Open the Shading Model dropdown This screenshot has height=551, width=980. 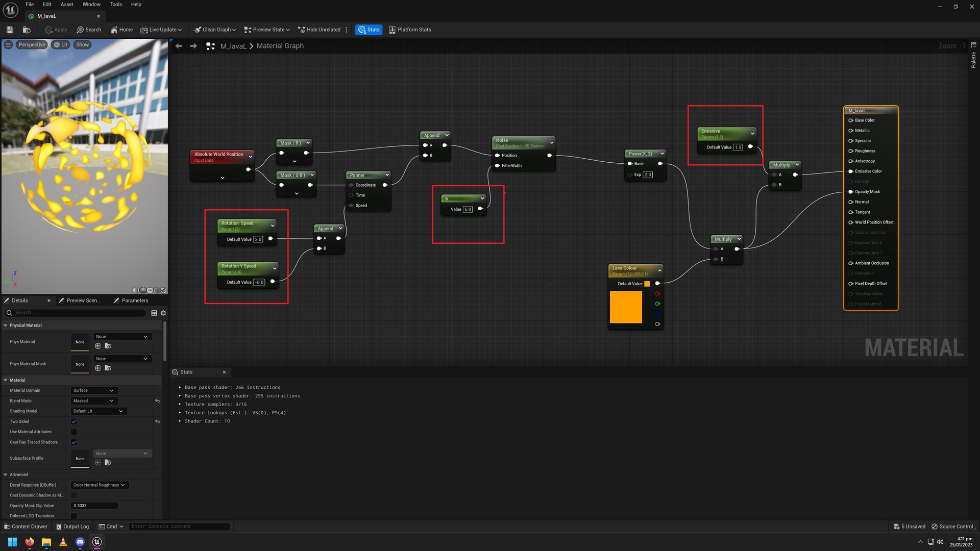coord(99,411)
